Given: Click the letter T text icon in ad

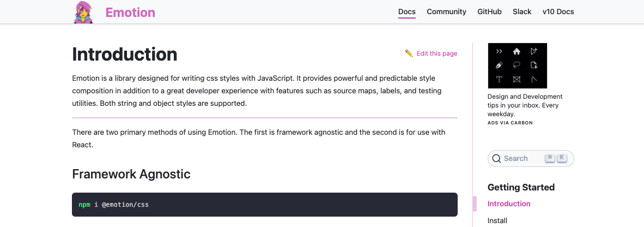Looking at the screenshot, I should [499, 80].
